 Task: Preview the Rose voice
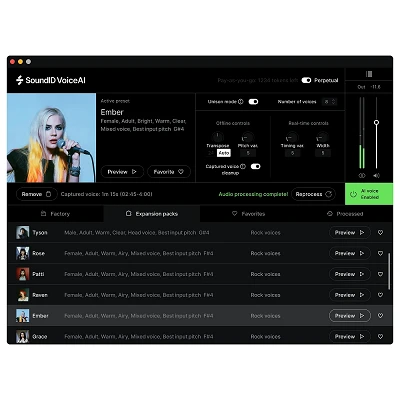pyautogui.click(x=350, y=253)
